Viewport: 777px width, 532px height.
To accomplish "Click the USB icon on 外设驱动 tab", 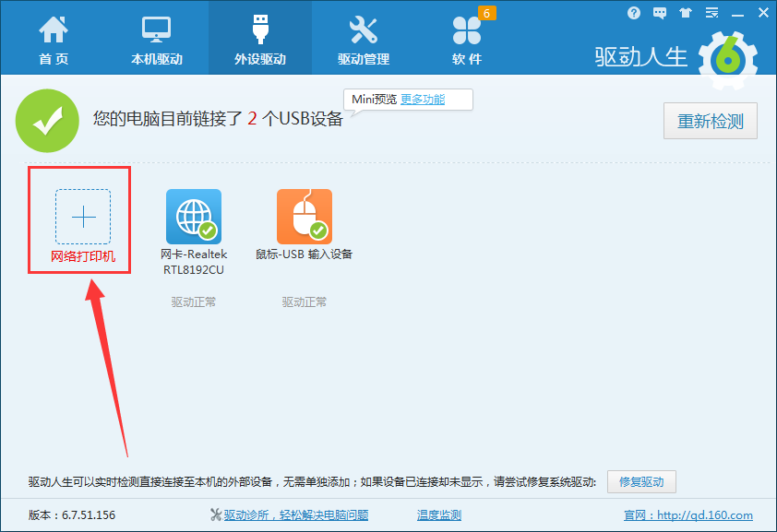I will [259, 28].
